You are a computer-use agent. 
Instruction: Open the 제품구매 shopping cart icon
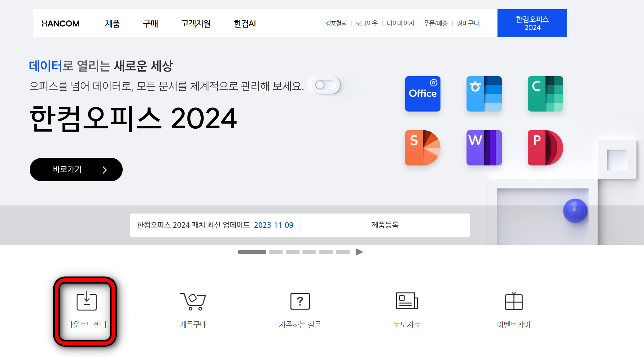(193, 302)
